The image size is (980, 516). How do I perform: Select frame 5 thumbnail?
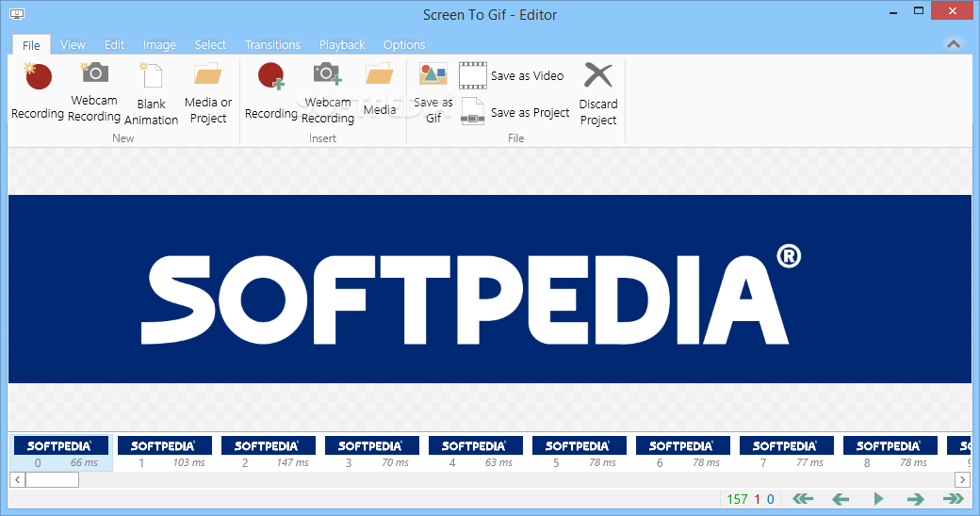tap(580, 453)
